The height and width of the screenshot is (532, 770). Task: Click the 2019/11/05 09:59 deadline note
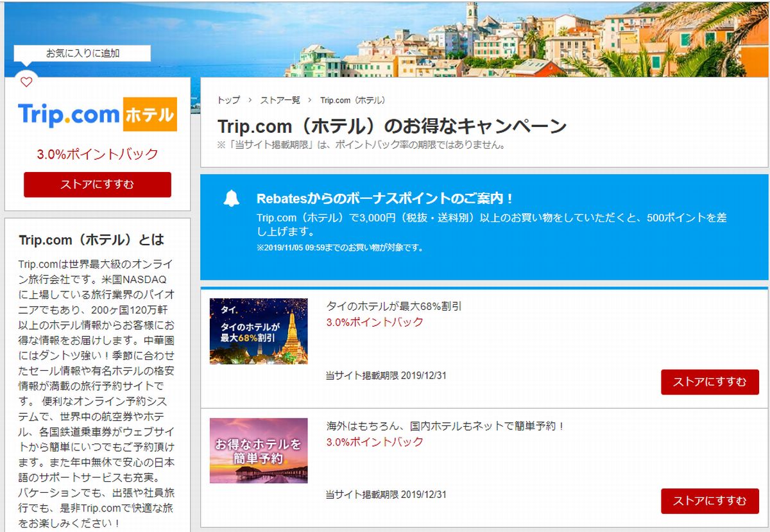click(340, 247)
